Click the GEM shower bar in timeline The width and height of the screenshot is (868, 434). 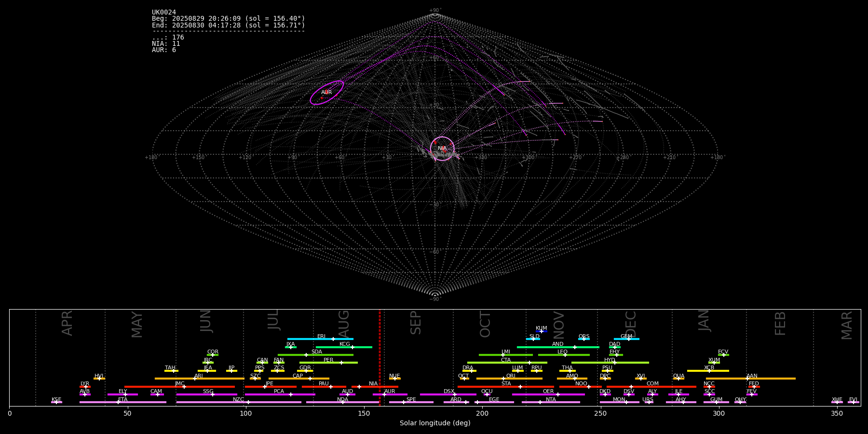(x=626, y=339)
